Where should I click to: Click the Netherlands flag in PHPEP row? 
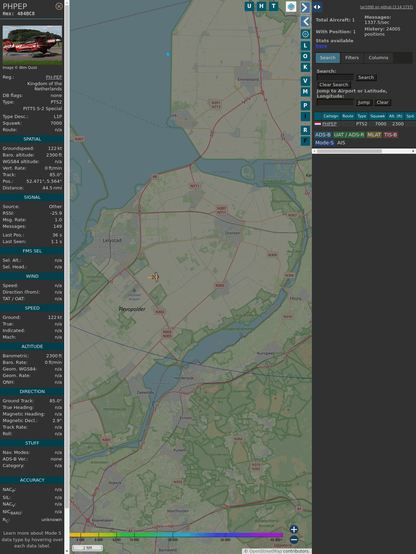pos(318,124)
